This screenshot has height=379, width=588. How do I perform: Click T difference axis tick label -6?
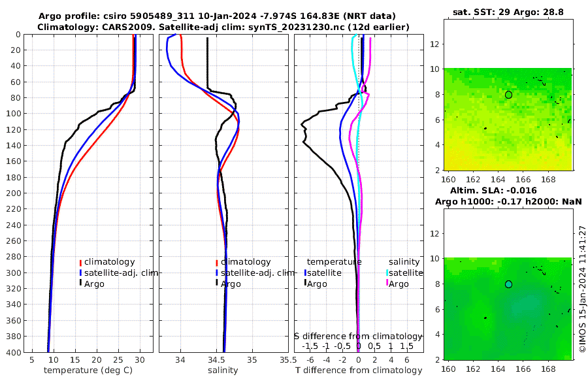pyautogui.click(x=310, y=360)
